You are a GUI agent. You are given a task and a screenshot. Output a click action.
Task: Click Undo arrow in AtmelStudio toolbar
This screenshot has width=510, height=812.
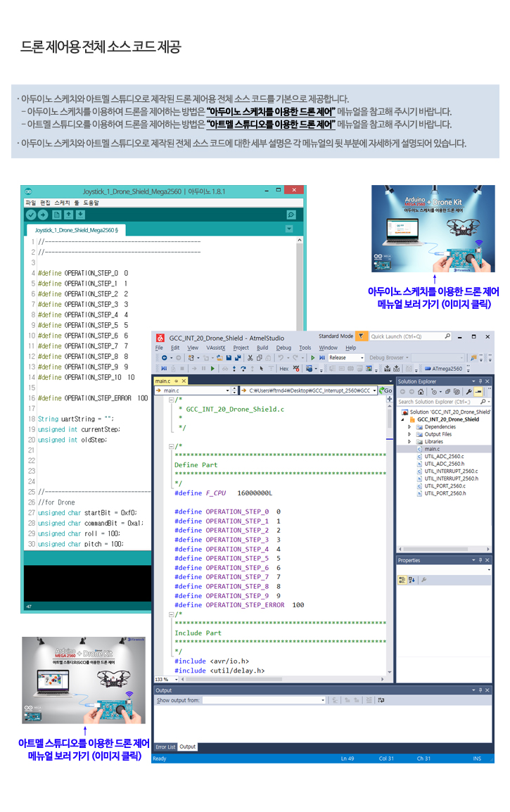click(281, 357)
